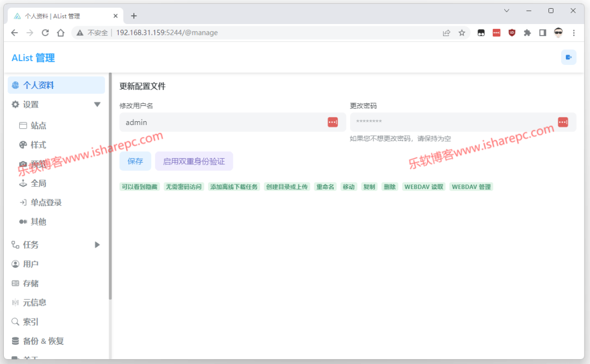
Task: Click the 重命名 permission tag
Action: coord(325,187)
